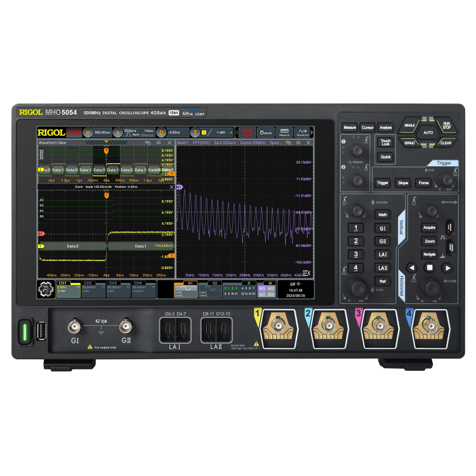The image size is (476, 476).
Task: Open FFT Math1 window hamburger menu
Action: coord(298,143)
